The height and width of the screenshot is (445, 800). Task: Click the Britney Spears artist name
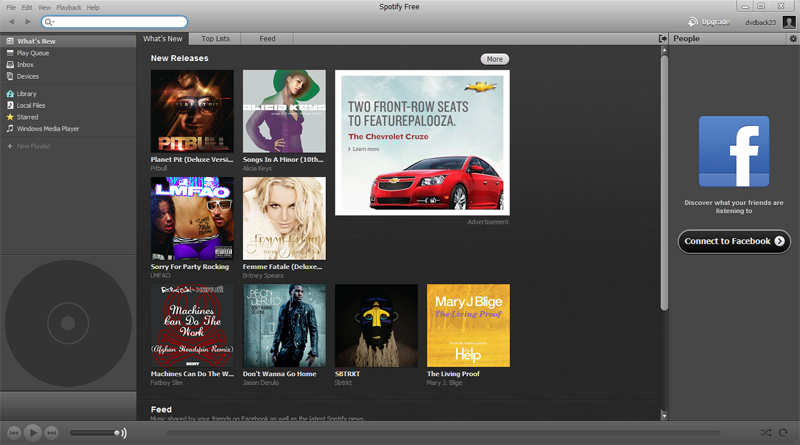pos(263,276)
